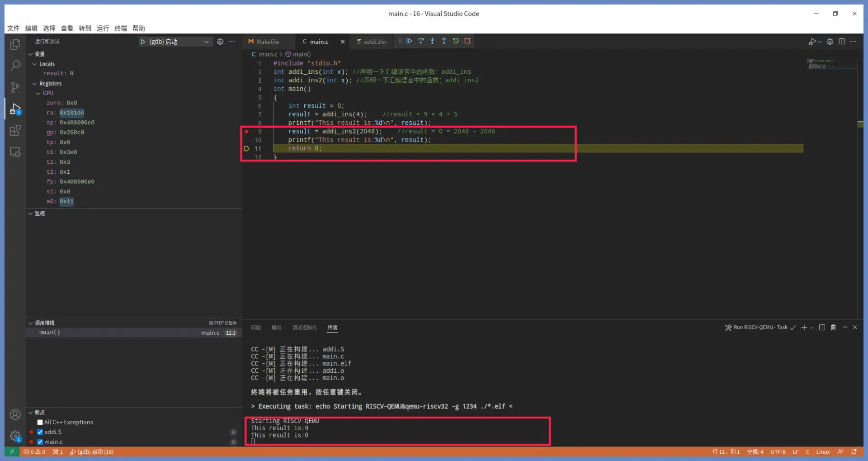Open notifications bell in status bar

[854, 451]
